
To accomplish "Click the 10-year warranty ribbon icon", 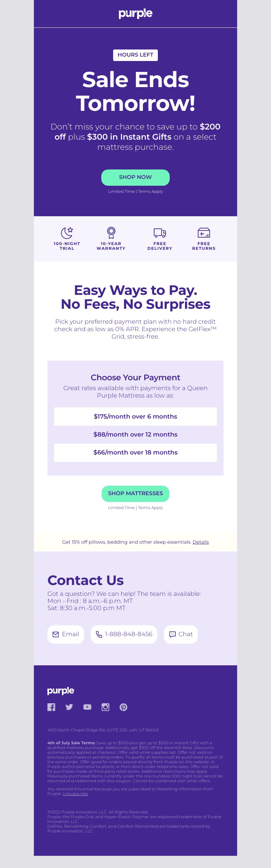I will 111,233.
